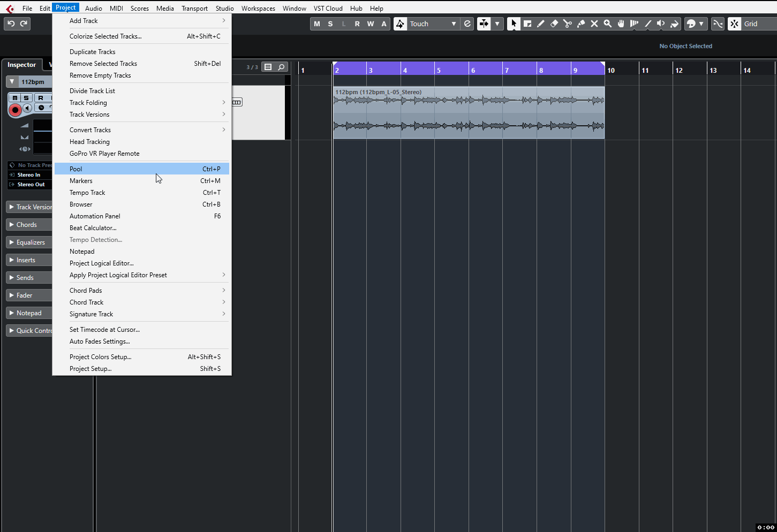The height and width of the screenshot is (532, 777).
Task: Open the track visibility list icon
Action: pyautogui.click(x=268, y=67)
